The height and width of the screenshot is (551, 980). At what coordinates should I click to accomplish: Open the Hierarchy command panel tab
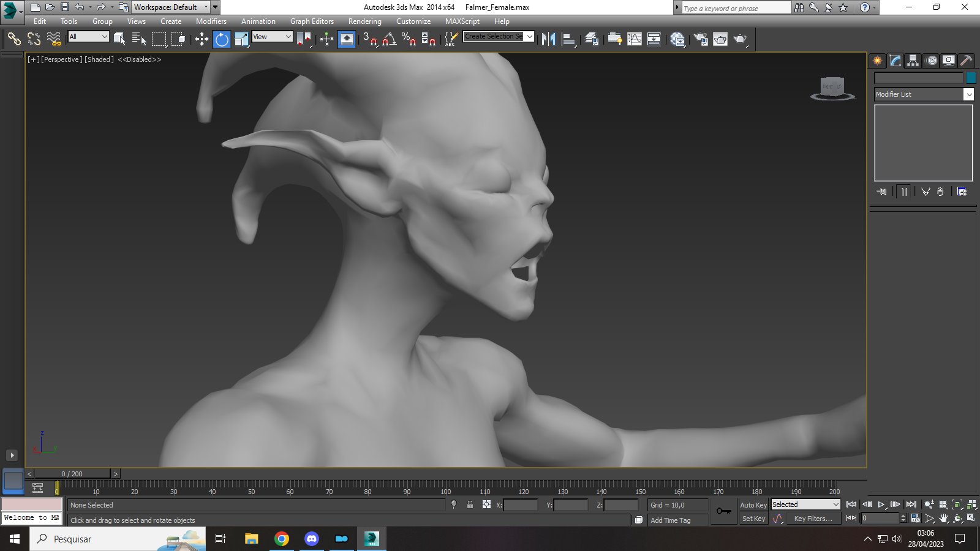pyautogui.click(x=913, y=60)
